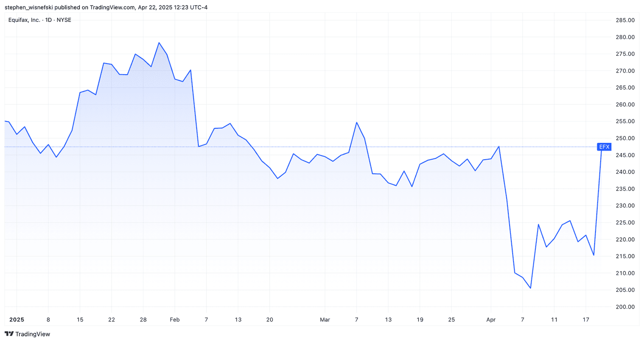Click the 205.00 price axis label

[x=624, y=290]
